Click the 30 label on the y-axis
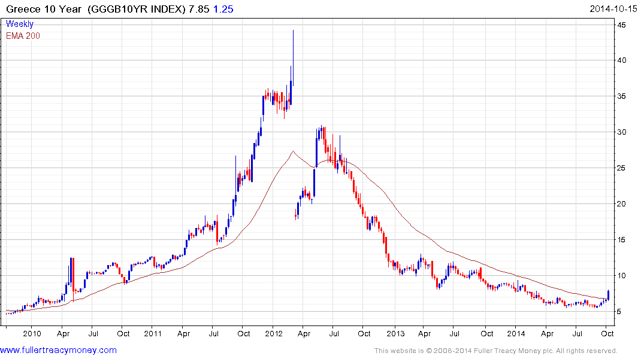644x359 pixels. 621,132
